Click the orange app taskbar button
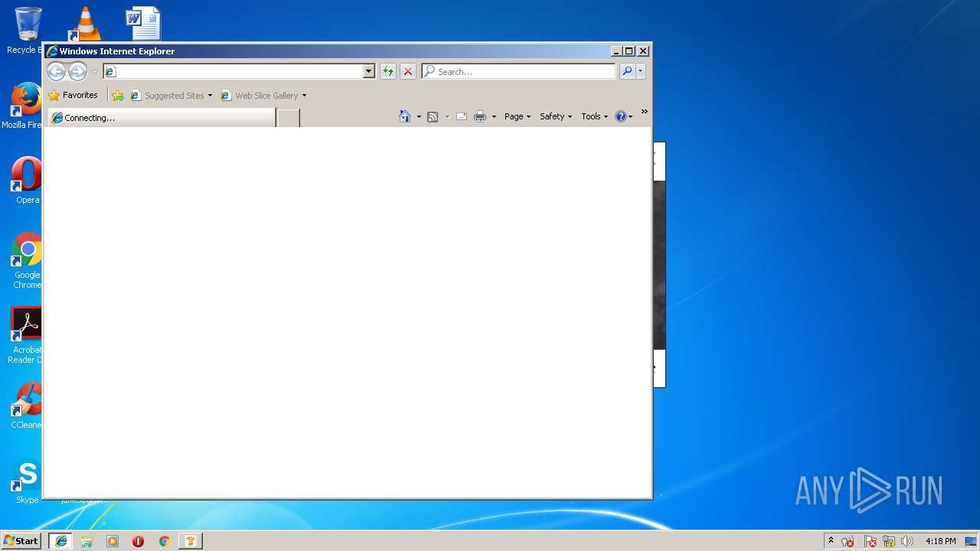 (190, 541)
